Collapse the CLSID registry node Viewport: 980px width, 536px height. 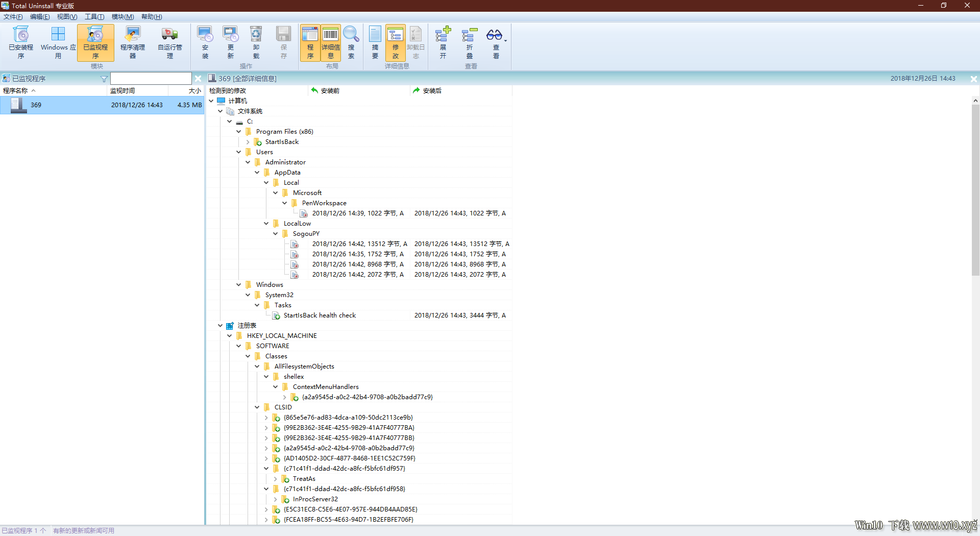pyautogui.click(x=257, y=407)
